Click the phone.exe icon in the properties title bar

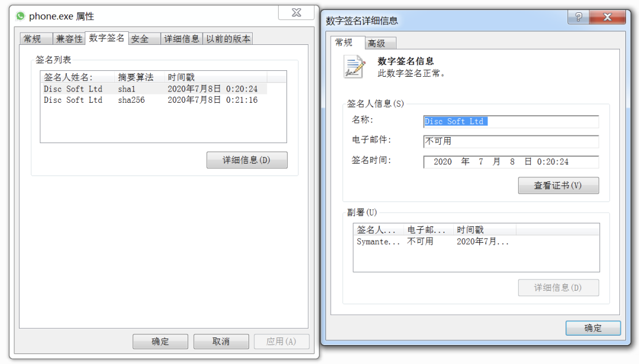[x=20, y=17]
